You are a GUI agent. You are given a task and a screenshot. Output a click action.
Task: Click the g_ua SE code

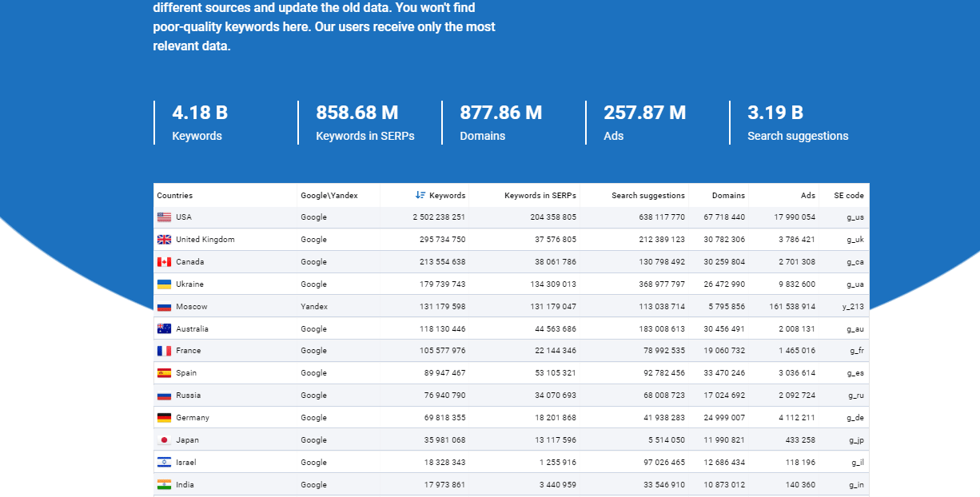pos(855,284)
